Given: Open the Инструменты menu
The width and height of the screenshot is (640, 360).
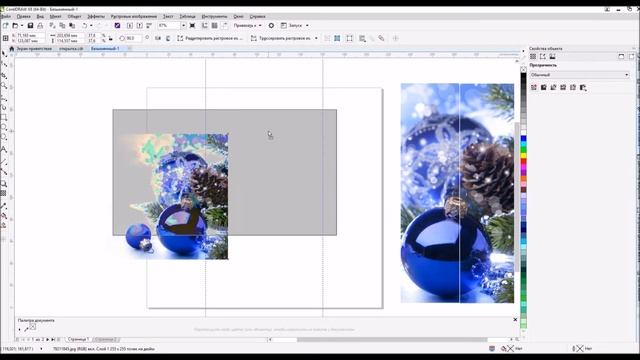Looking at the screenshot, I should coord(214,16).
